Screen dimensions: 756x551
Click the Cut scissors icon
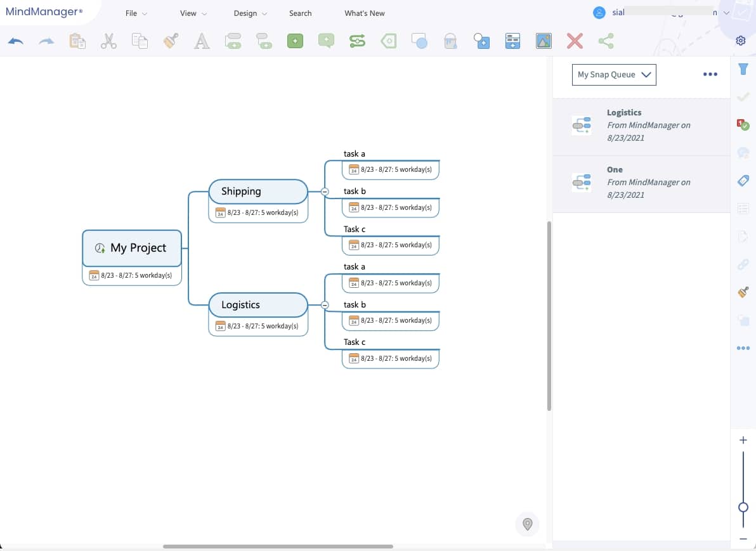click(108, 41)
